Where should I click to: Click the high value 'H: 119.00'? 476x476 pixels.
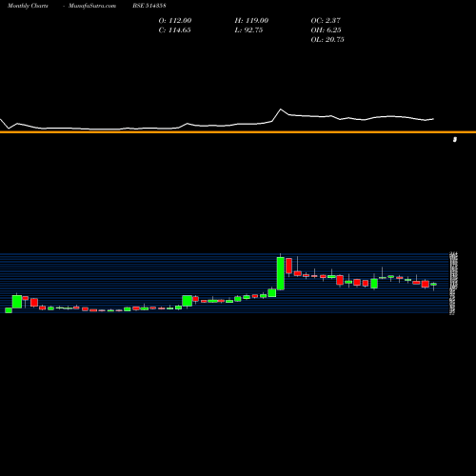tap(251, 20)
